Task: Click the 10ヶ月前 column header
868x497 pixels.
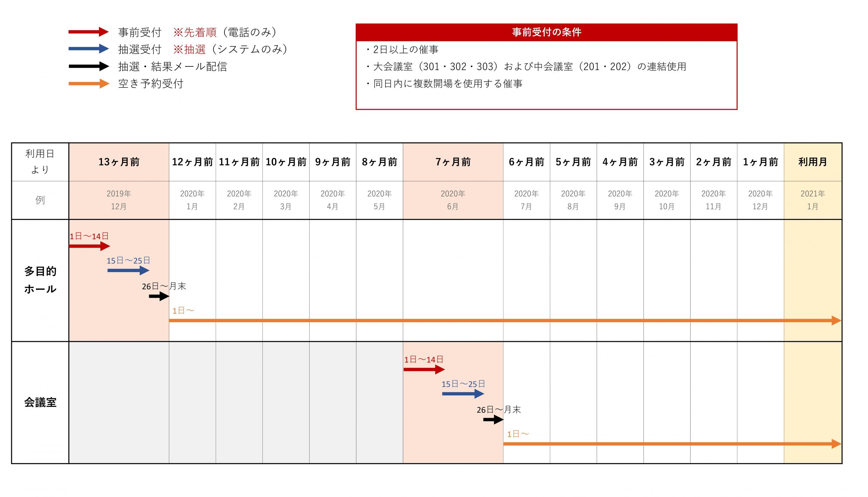Action: 286,162
